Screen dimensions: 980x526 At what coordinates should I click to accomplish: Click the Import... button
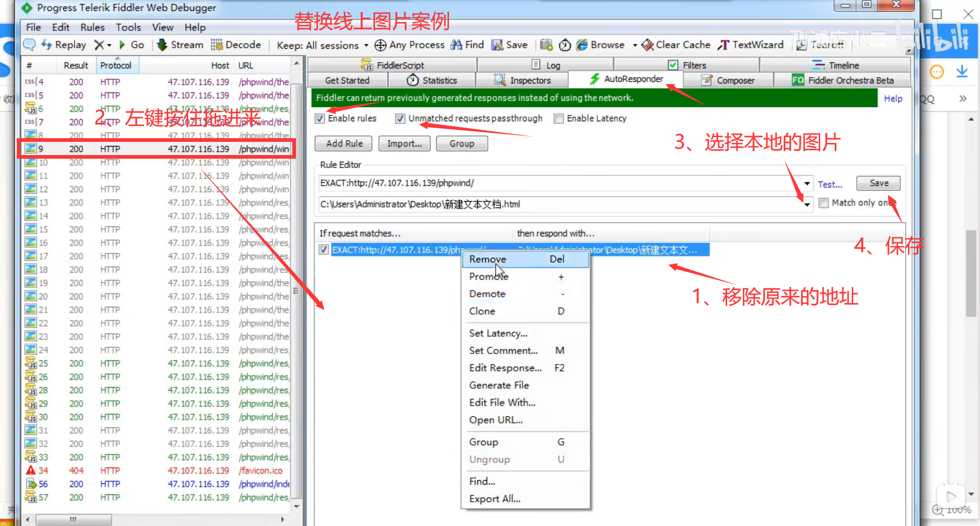tap(404, 143)
